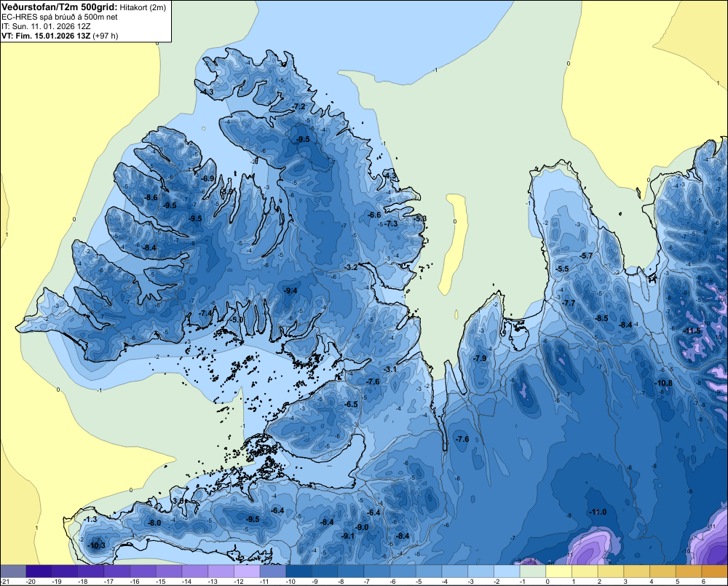728x586 pixels.
Task: Pick legend color swatch between -20 and -19
Action: 39,571
